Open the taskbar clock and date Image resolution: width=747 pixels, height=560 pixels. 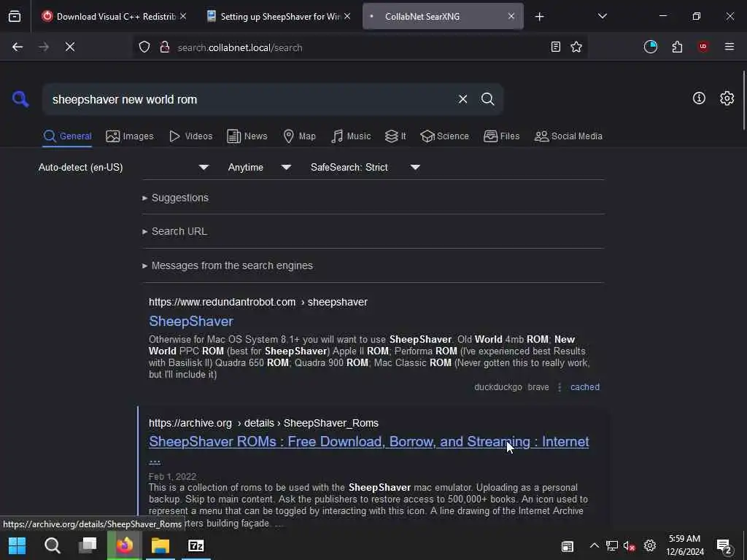point(684,545)
